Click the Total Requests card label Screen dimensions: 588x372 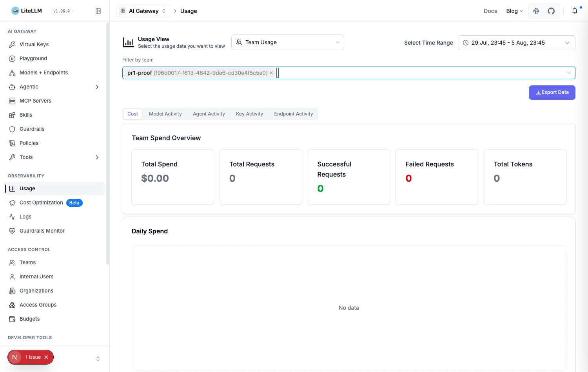(252, 164)
